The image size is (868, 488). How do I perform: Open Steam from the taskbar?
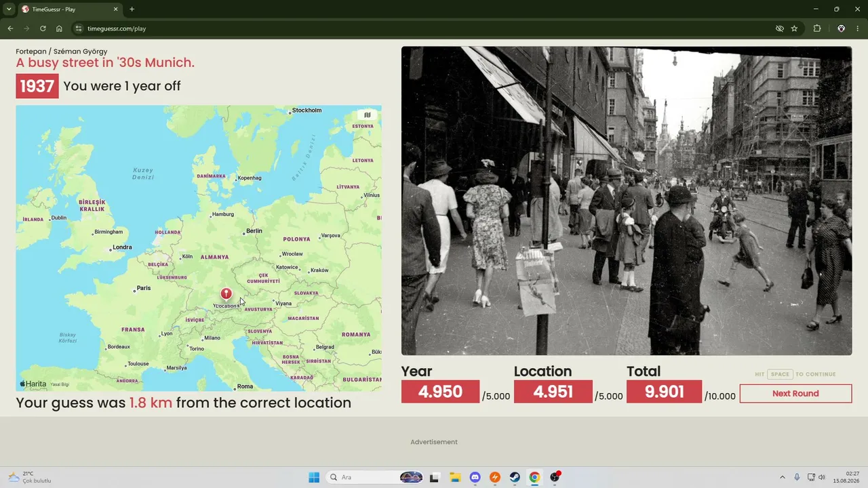[x=515, y=477]
